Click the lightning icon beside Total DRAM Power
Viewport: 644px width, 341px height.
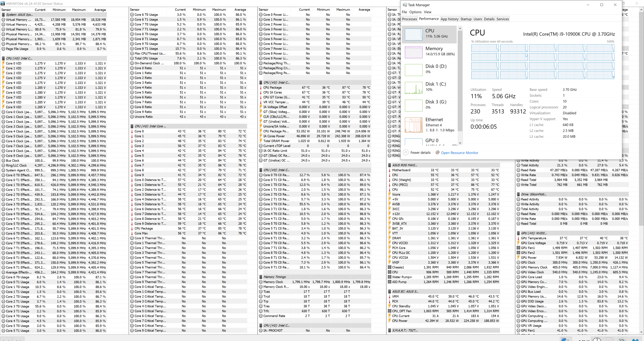tap(261, 141)
